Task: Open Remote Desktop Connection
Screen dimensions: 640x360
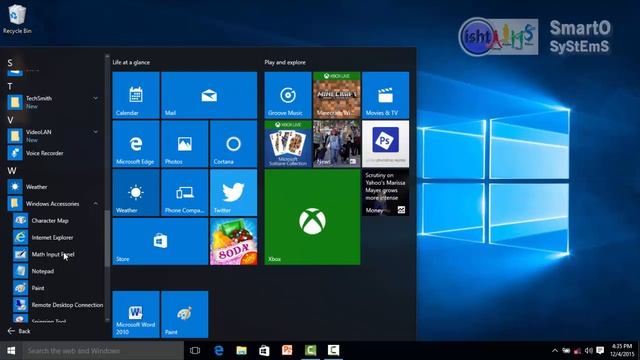Action: click(57, 305)
